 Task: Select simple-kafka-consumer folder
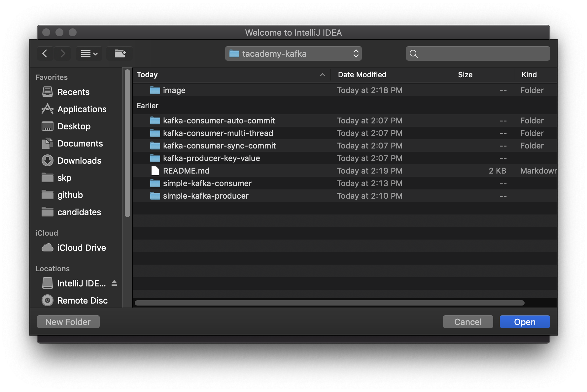pos(345,183)
